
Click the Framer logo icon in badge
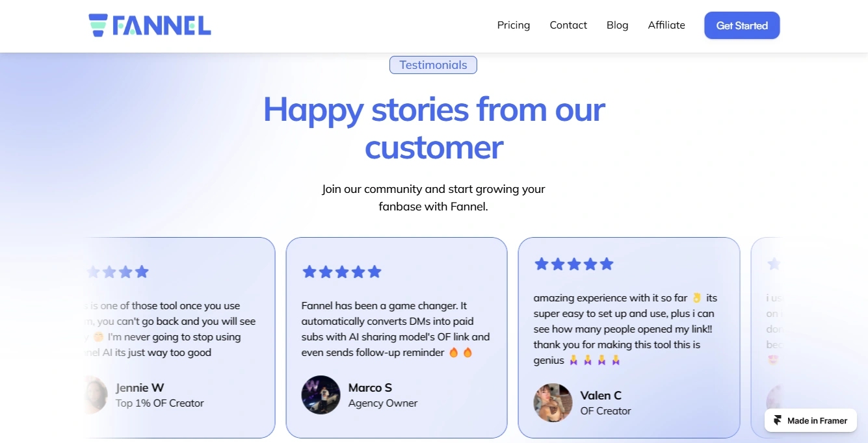point(778,420)
